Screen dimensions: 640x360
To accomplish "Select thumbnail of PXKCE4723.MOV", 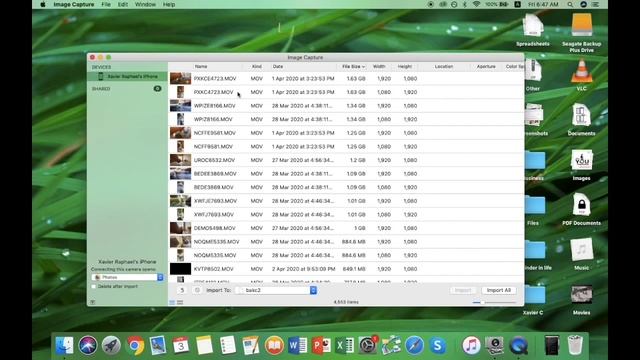I will [180, 78].
